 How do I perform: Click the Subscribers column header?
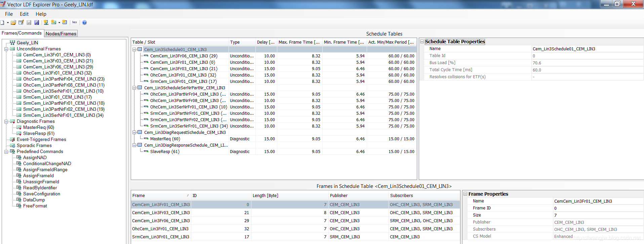coord(424,196)
